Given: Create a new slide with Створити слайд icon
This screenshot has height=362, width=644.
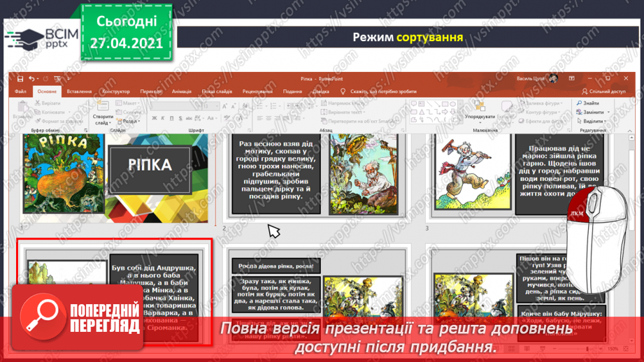Looking at the screenshot, I should pos(103,107).
